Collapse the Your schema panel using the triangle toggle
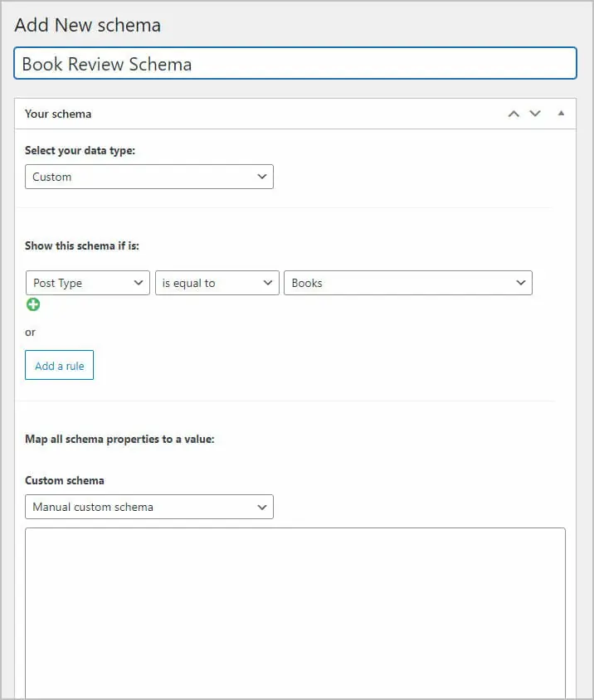The image size is (594, 700). (x=561, y=113)
